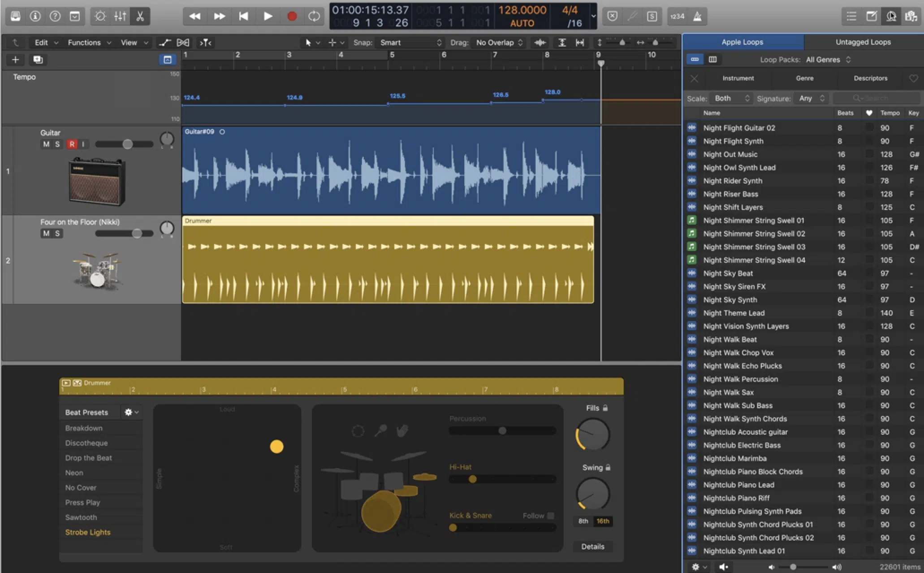Select the 16th swing button
The height and width of the screenshot is (573, 924).
pos(603,521)
